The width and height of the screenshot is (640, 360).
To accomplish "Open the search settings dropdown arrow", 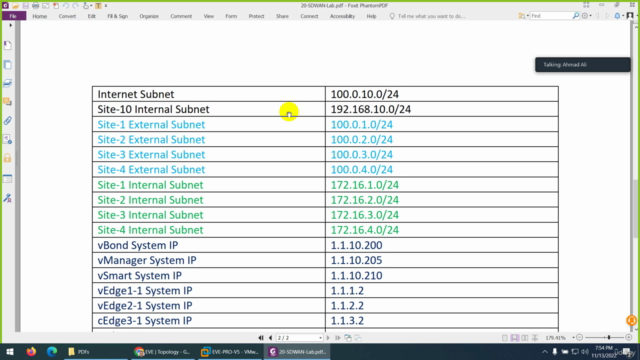I will click(x=590, y=16).
